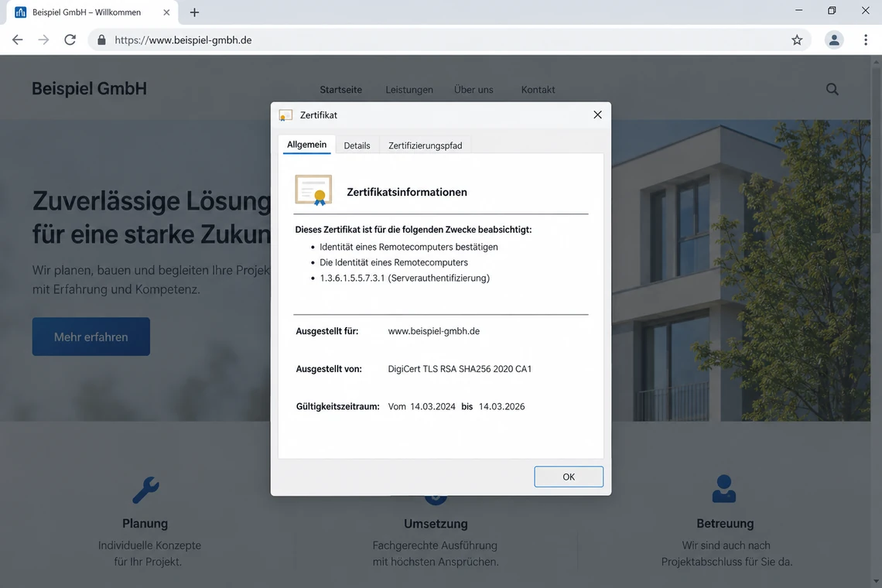882x588 pixels.
Task: Open the Leistungen navigation item
Action: pyautogui.click(x=409, y=90)
